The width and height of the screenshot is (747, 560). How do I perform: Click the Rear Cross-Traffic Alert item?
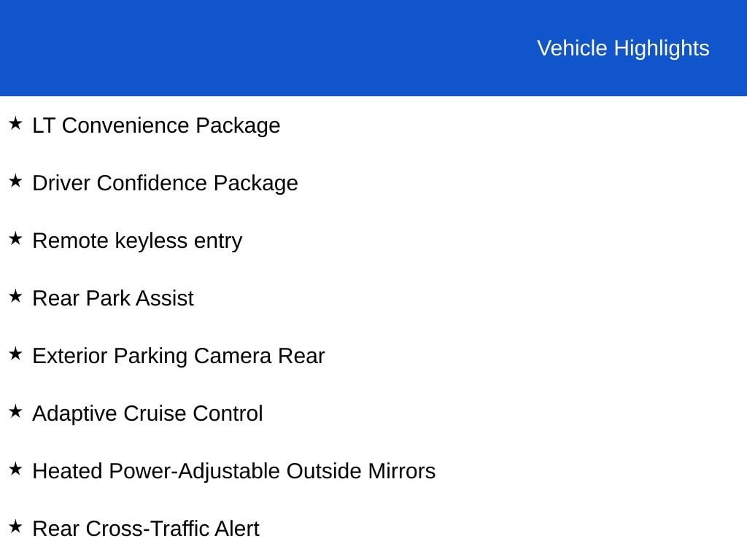(146, 529)
